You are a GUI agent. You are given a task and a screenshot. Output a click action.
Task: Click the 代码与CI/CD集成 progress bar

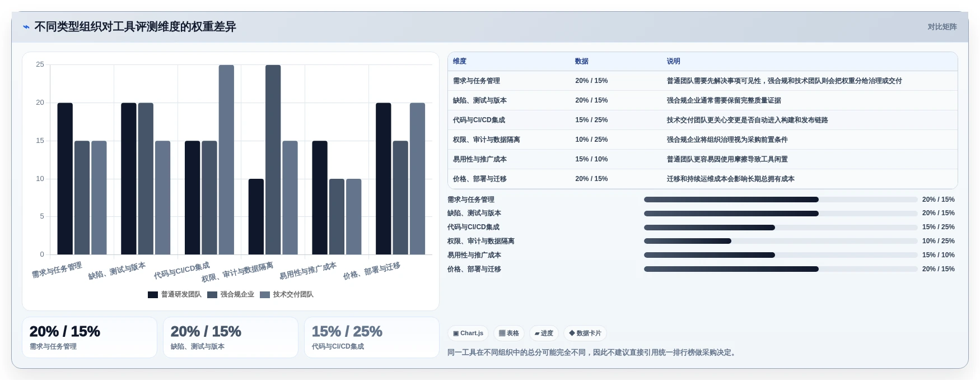(x=780, y=228)
